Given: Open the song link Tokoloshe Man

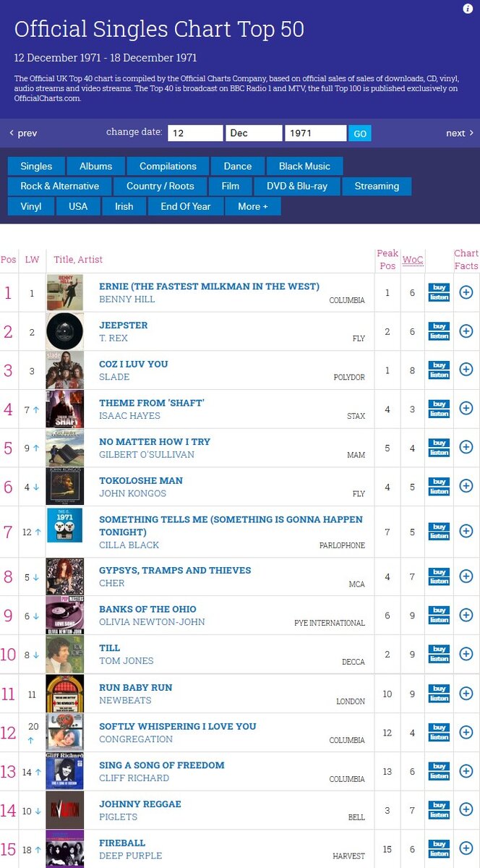Looking at the screenshot, I should (x=141, y=480).
